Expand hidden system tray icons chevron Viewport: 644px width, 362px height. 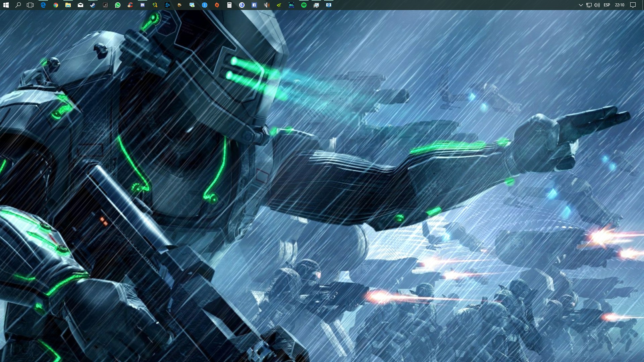(581, 5)
